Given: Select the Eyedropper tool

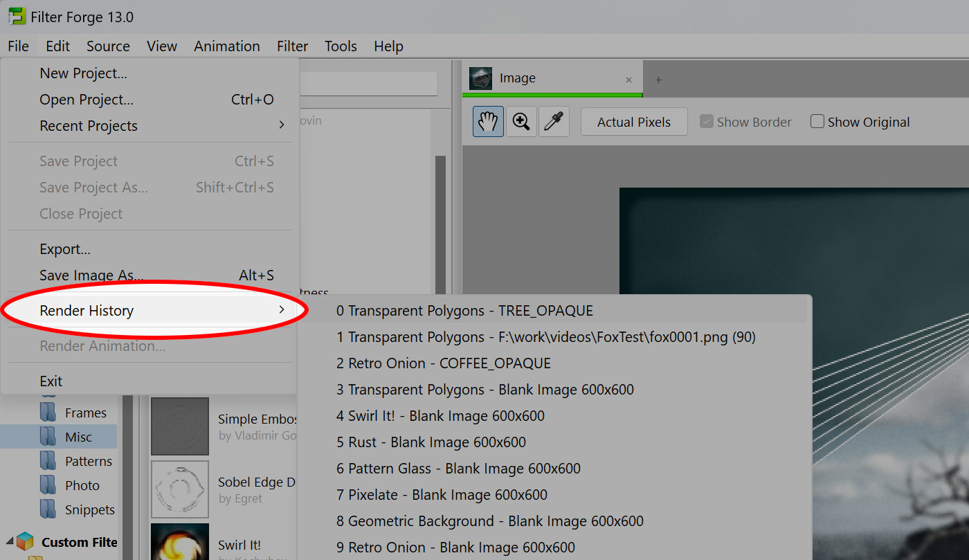Looking at the screenshot, I should pos(554,122).
